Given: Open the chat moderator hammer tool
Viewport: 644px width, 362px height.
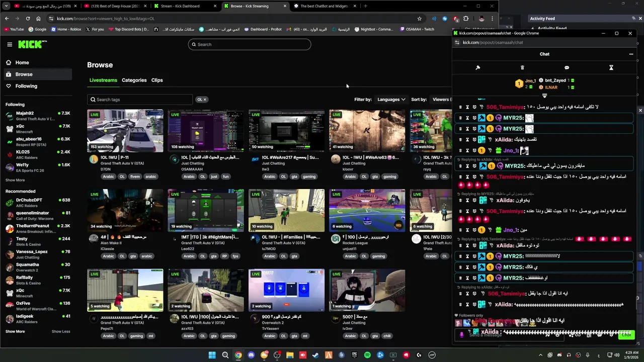Looking at the screenshot, I should pos(478,67).
